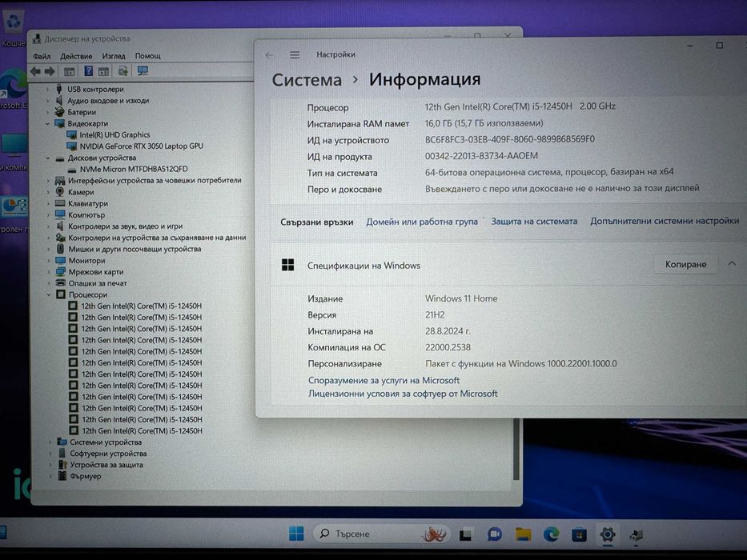Click the Опашки за печат category icon
Screen dimensions: 747x560
coord(61,283)
